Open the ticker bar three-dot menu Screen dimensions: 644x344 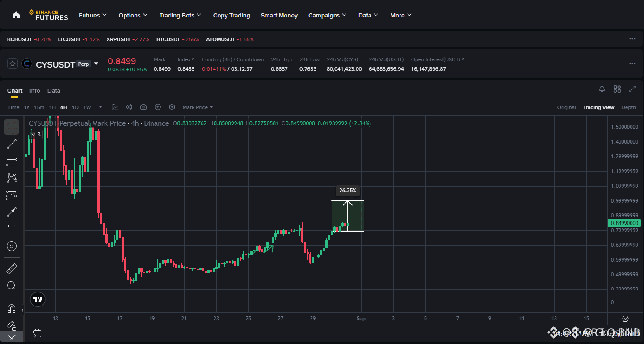click(x=632, y=39)
